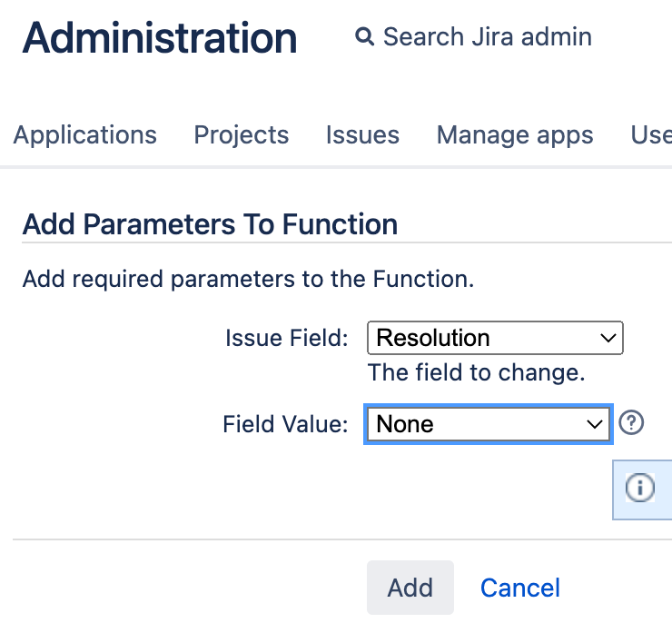672x623 pixels.
Task: Click the 'Field Value:' label
Action: pos(285,424)
